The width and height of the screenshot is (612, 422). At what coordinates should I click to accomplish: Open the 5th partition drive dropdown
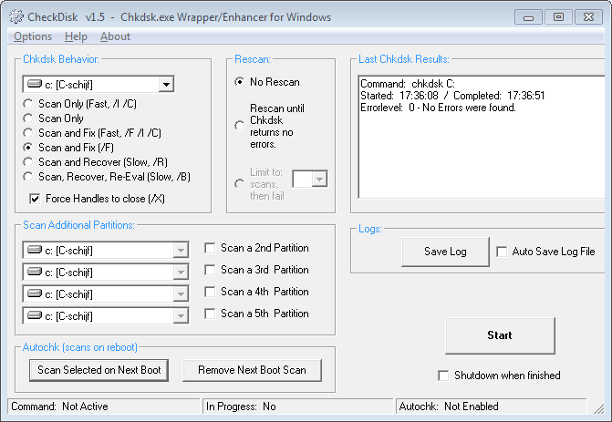(181, 316)
